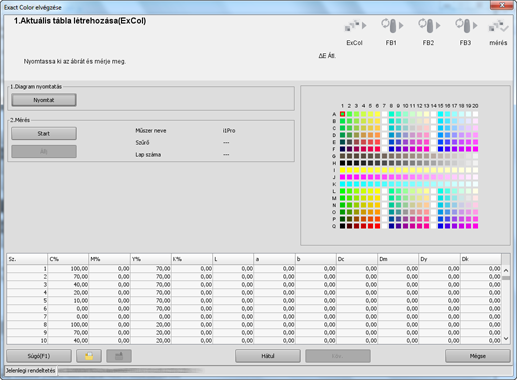517x380 pixels.
Task: Select the FB2 feedback step icon
Action: (x=429, y=25)
